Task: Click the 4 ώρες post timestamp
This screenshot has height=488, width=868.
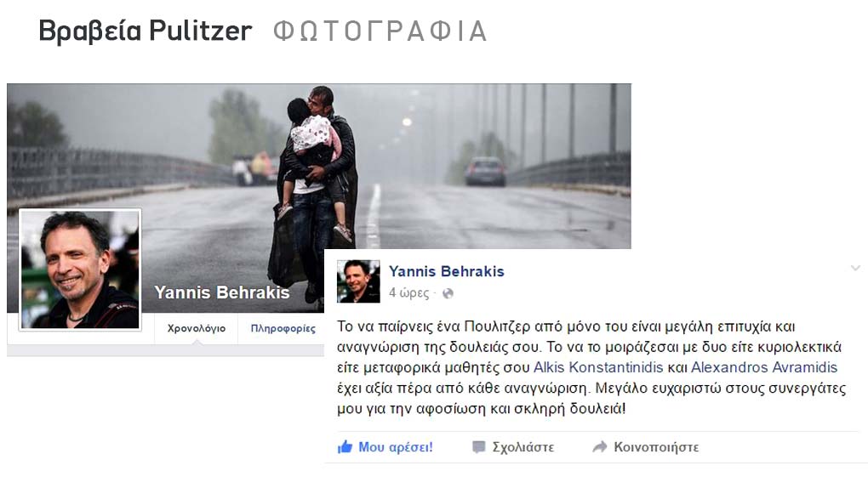Action: coord(408,292)
